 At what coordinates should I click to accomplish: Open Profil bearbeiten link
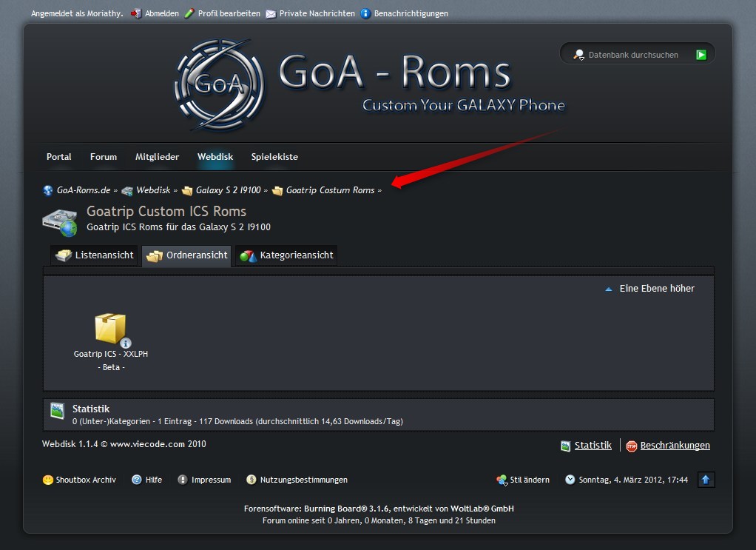229,13
